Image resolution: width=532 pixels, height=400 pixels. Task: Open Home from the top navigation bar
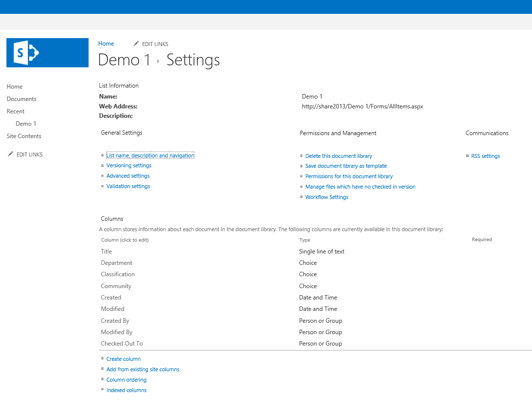[x=106, y=44]
